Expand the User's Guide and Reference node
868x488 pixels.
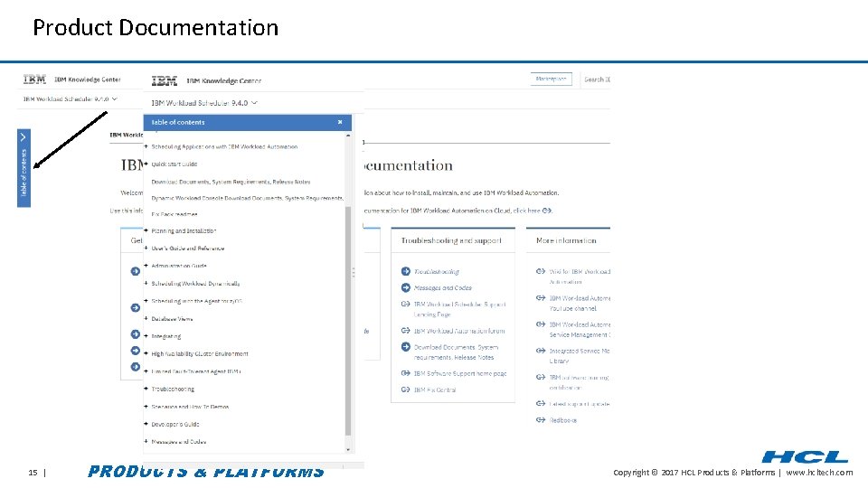pos(146,248)
